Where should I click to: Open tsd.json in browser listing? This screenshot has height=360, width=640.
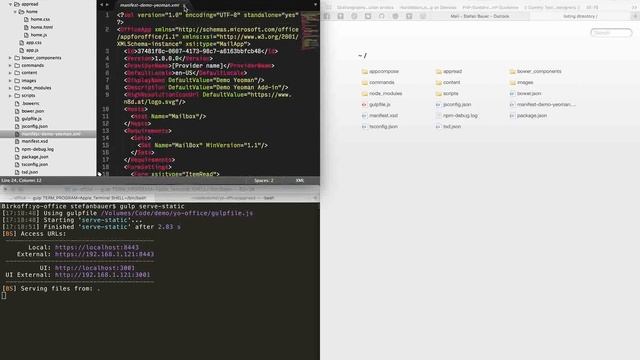[448, 127]
